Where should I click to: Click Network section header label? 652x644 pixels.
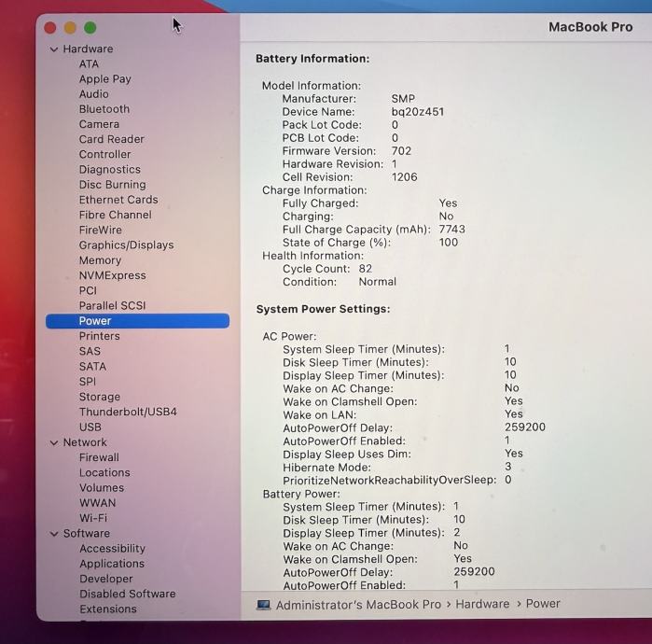(85, 442)
